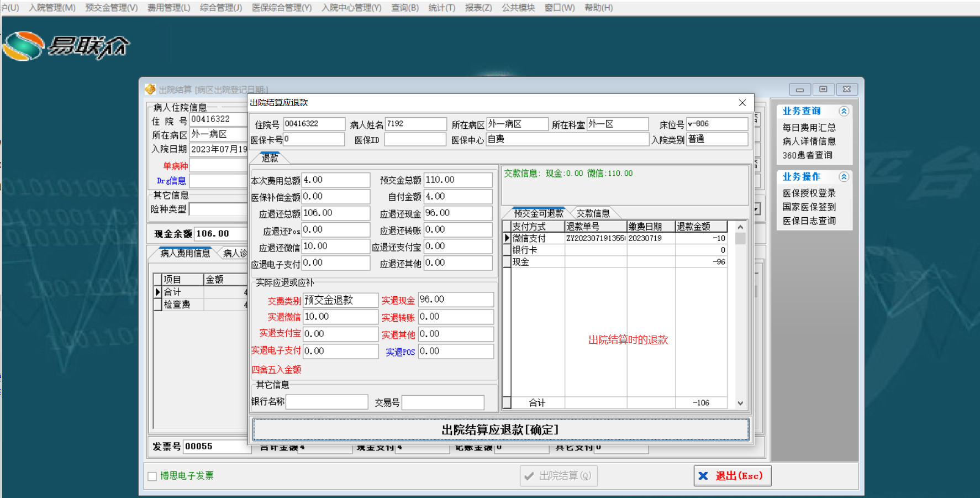980x498 pixels.
Task: Click the 实退支付宝 input field
Action: click(340, 334)
